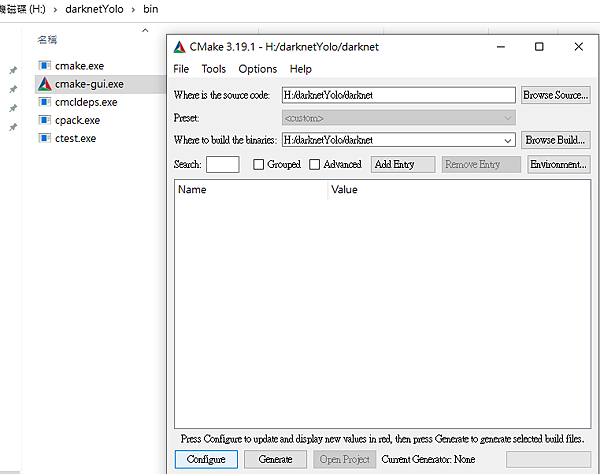The height and width of the screenshot is (474, 600).
Task: Select cmake.exe file name
Action: pos(79,66)
